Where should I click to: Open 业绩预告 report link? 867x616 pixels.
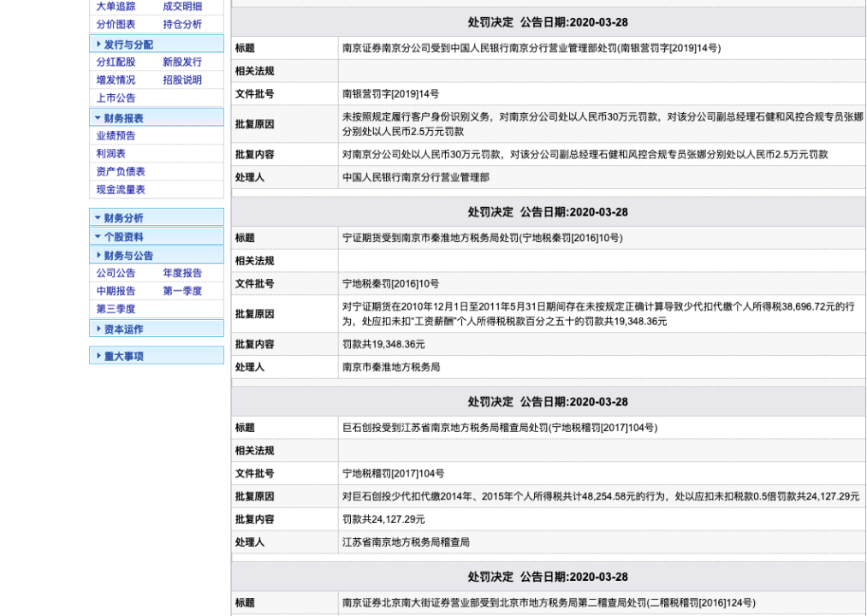point(116,136)
